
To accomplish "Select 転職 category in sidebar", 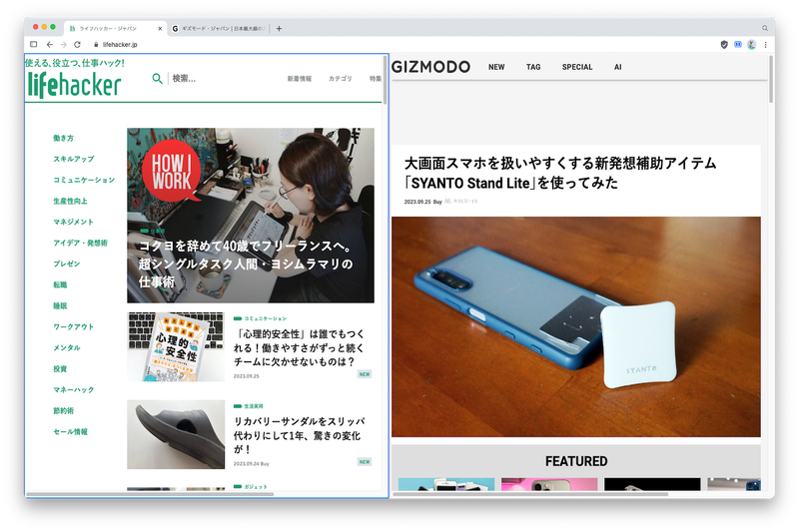I will click(x=60, y=284).
